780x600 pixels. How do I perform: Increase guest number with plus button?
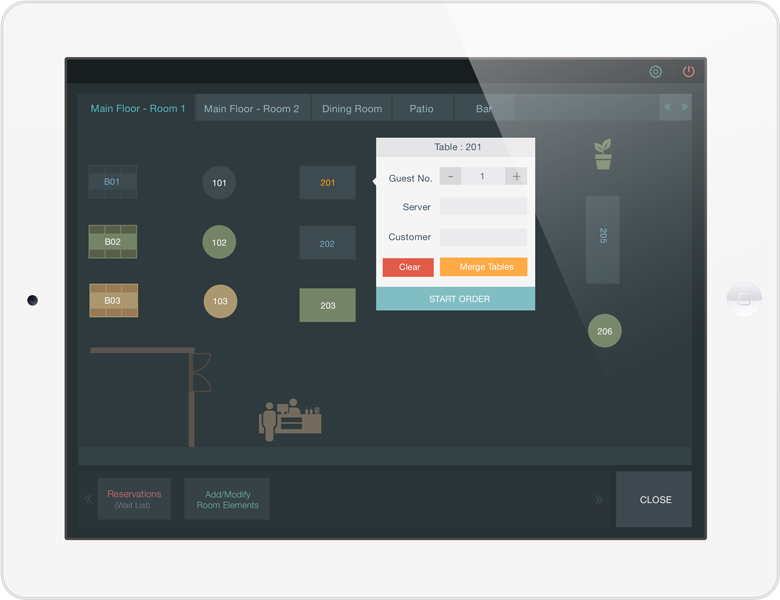pyautogui.click(x=516, y=177)
